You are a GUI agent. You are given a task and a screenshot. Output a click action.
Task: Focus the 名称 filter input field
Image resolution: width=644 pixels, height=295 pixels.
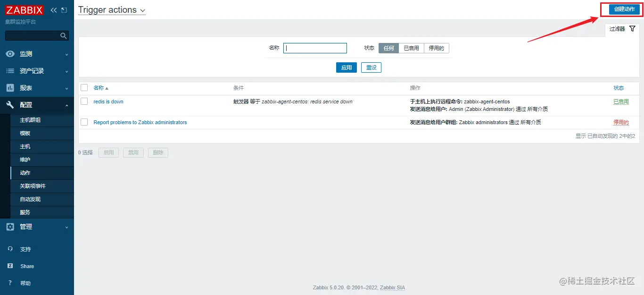pos(315,48)
